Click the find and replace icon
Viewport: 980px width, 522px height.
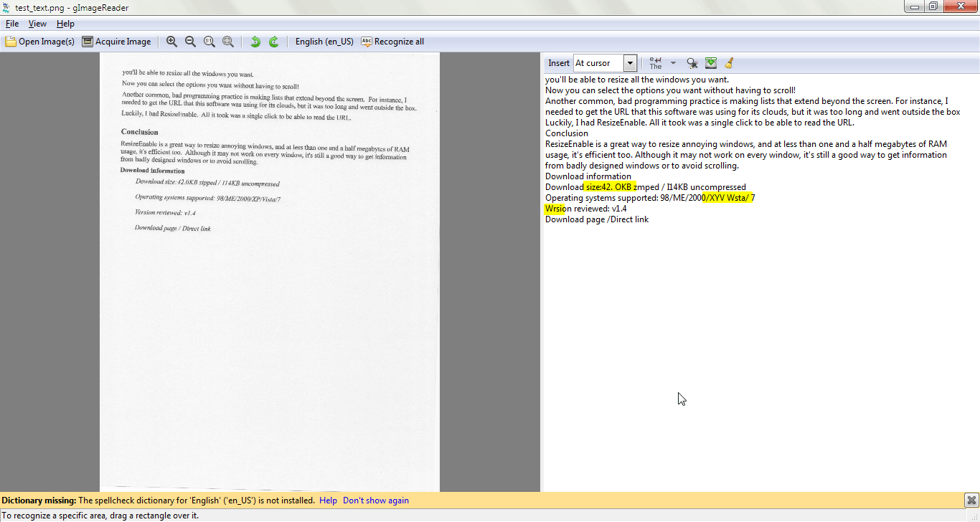pos(692,63)
